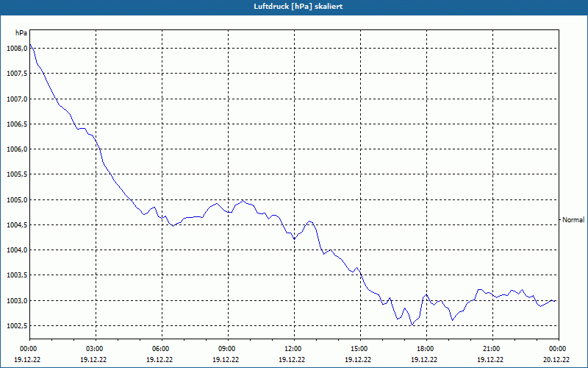
Task: Select the 1006,5 y-axis value
Action: coord(17,124)
